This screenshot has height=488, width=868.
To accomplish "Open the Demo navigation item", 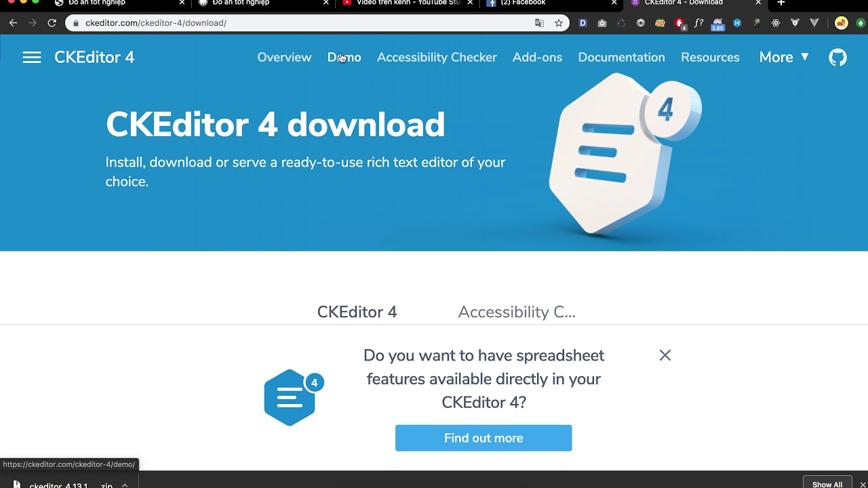I will [x=344, y=58].
